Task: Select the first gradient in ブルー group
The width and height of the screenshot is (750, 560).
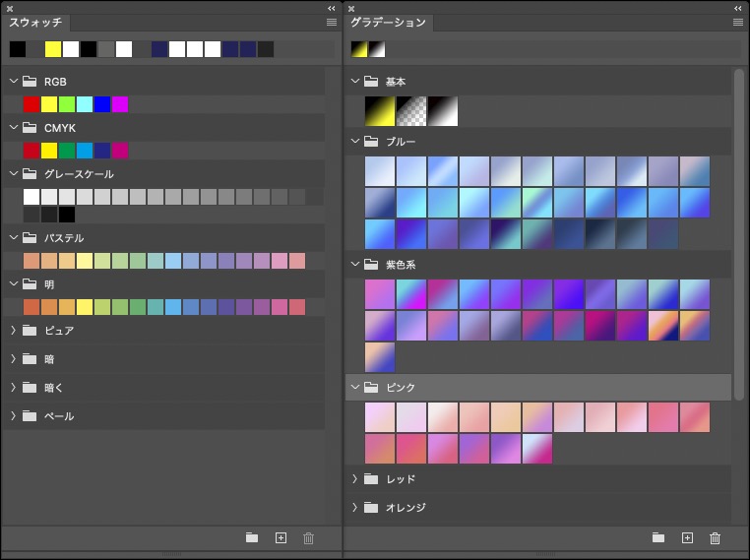Action: [x=380, y=171]
